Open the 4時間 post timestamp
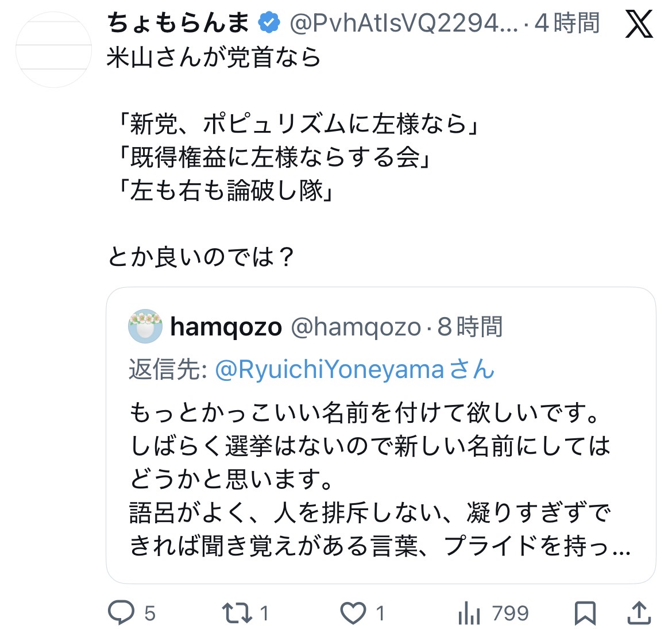The width and height of the screenshot is (672, 629). point(567,23)
